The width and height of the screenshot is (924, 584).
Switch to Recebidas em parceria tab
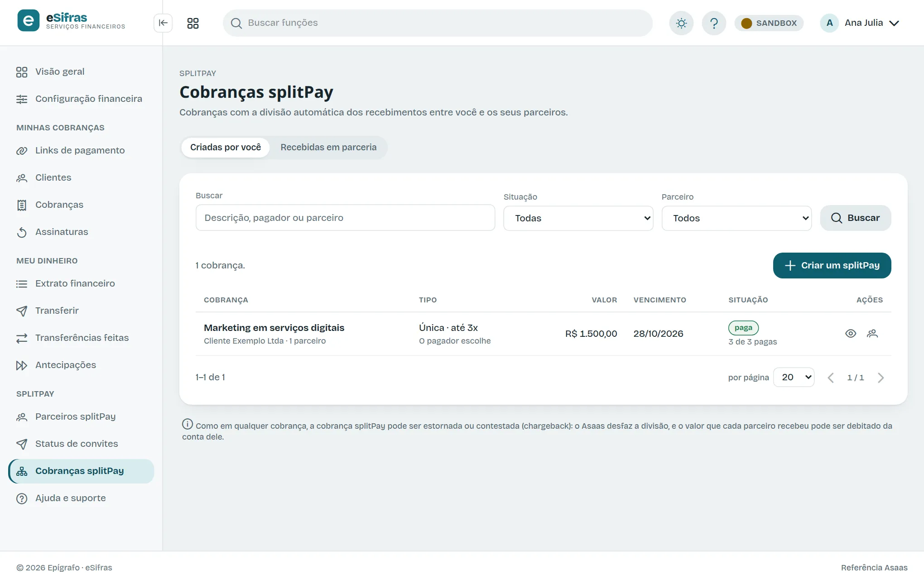click(x=328, y=148)
